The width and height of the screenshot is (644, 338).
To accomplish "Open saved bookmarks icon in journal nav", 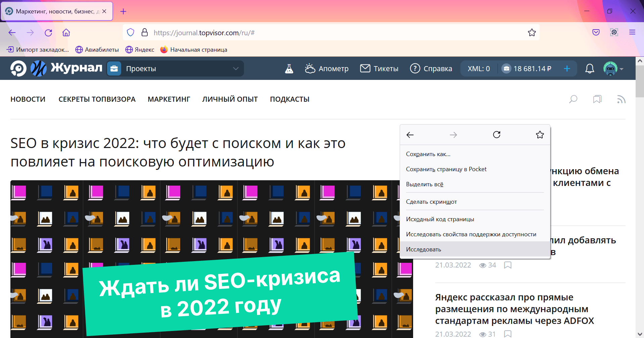I will click(x=597, y=99).
